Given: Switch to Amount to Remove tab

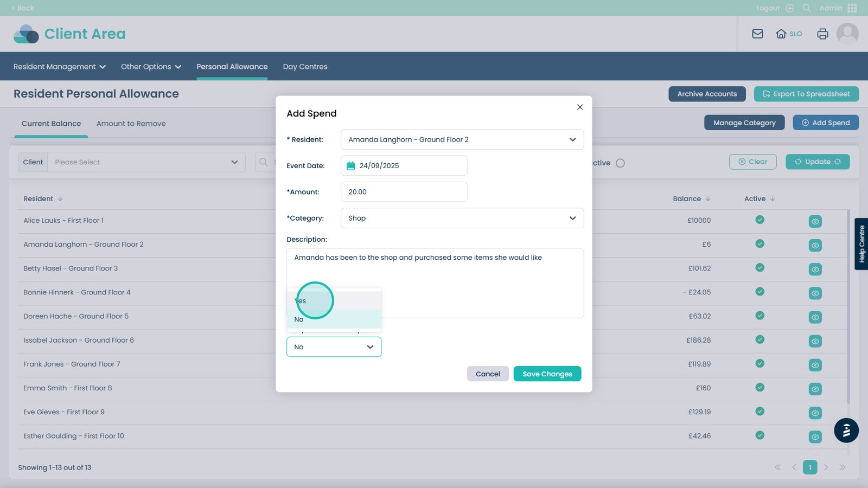Looking at the screenshot, I should pyautogui.click(x=131, y=124).
